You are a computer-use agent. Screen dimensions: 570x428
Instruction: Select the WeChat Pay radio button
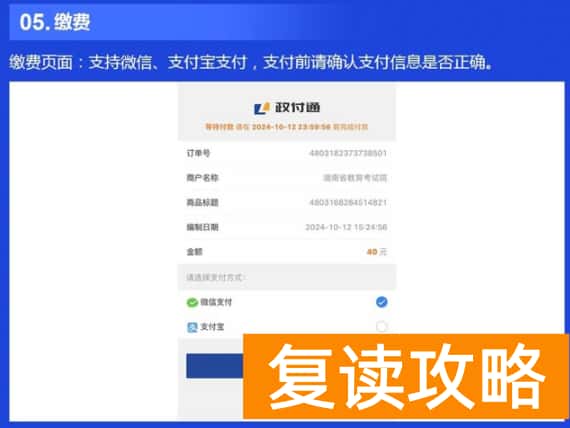click(x=381, y=302)
